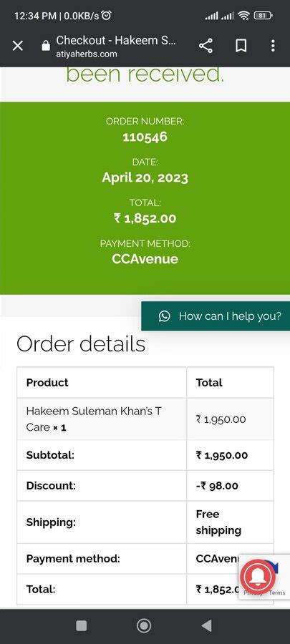This screenshot has width=290, height=644.
Task: Tap the battery indicator in status bar
Action: click(x=263, y=16)
